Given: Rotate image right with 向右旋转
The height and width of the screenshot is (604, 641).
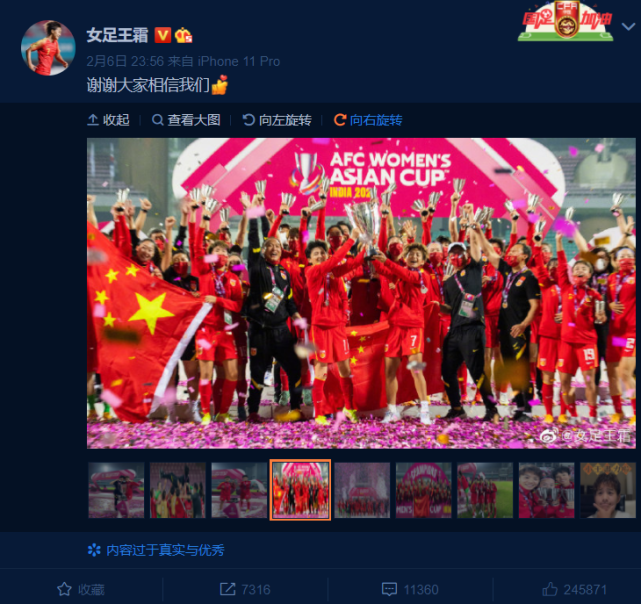Looking at the screenshot, I should 368,120.
